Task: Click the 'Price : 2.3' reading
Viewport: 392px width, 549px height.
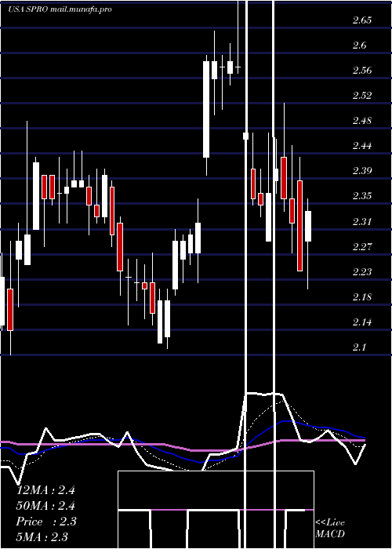Action: click(45, 522)
